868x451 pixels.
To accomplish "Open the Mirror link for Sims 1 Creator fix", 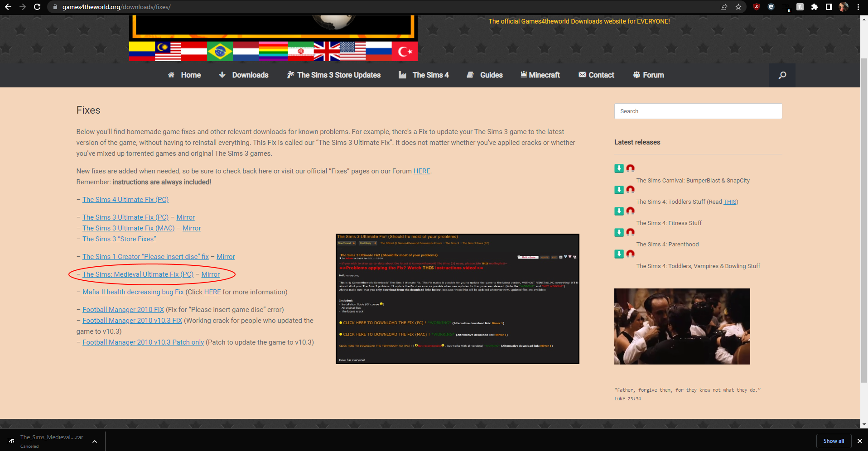I will click(x=226, y=257).
